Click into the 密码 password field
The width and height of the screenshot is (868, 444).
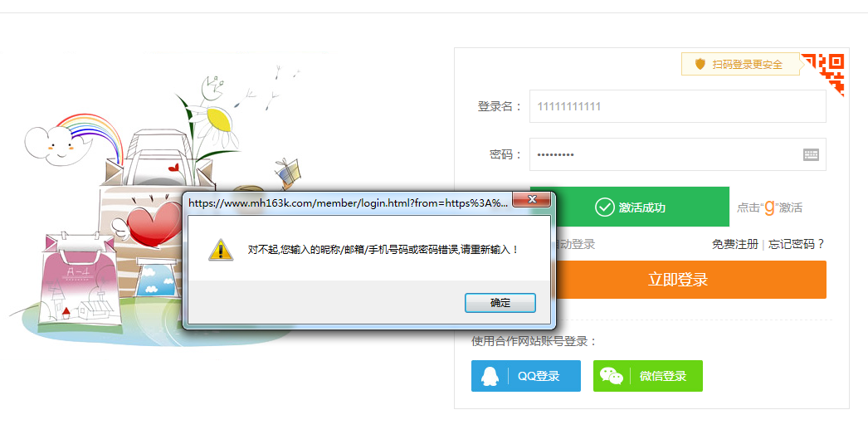click(664, 154)
